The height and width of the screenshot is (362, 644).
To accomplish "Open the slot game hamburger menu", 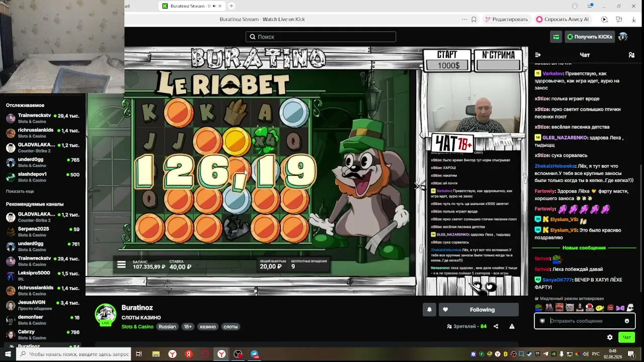I will point(121,264).
